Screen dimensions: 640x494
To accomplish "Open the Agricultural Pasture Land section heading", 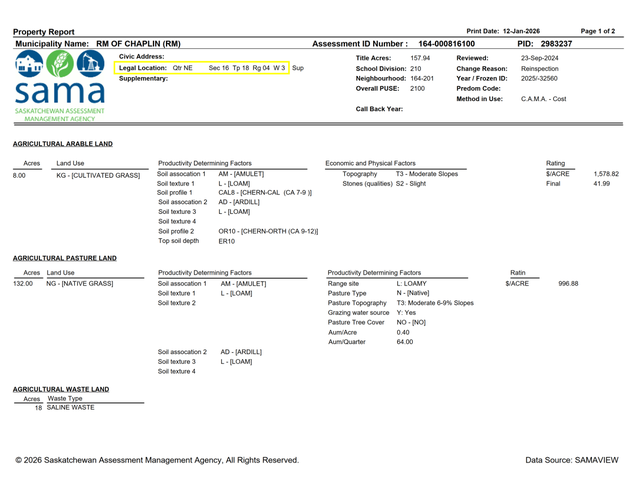I will [x=64, y=258].
